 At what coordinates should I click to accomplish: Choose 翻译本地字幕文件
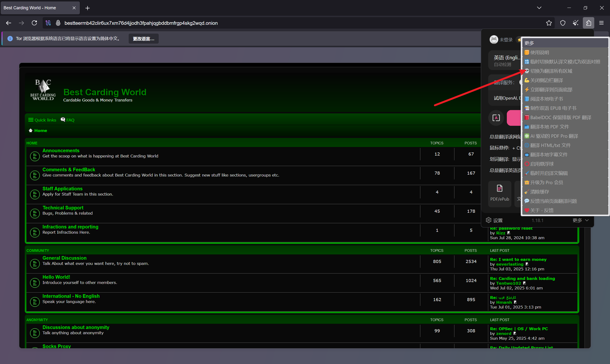[x=565, y=155]
